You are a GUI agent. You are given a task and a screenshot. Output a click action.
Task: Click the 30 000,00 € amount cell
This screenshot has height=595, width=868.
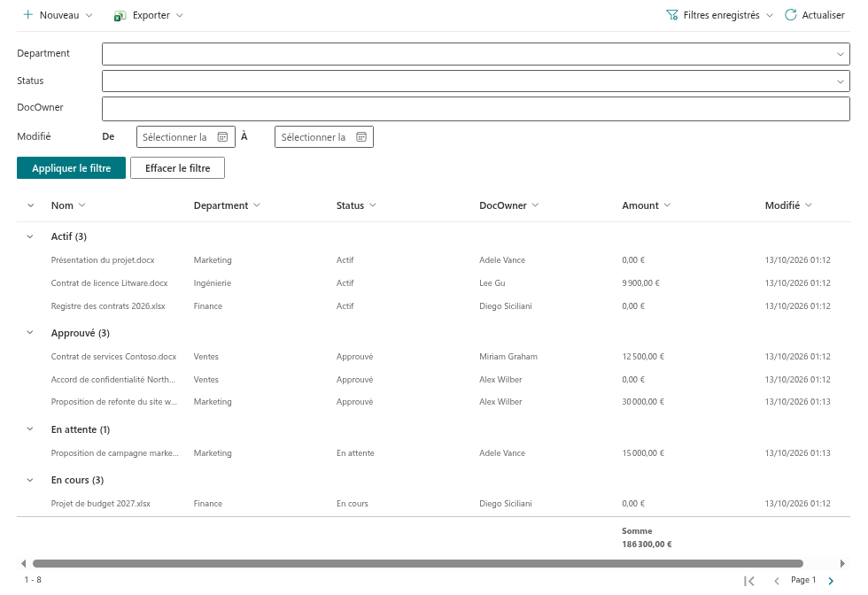tap(643, 402)
